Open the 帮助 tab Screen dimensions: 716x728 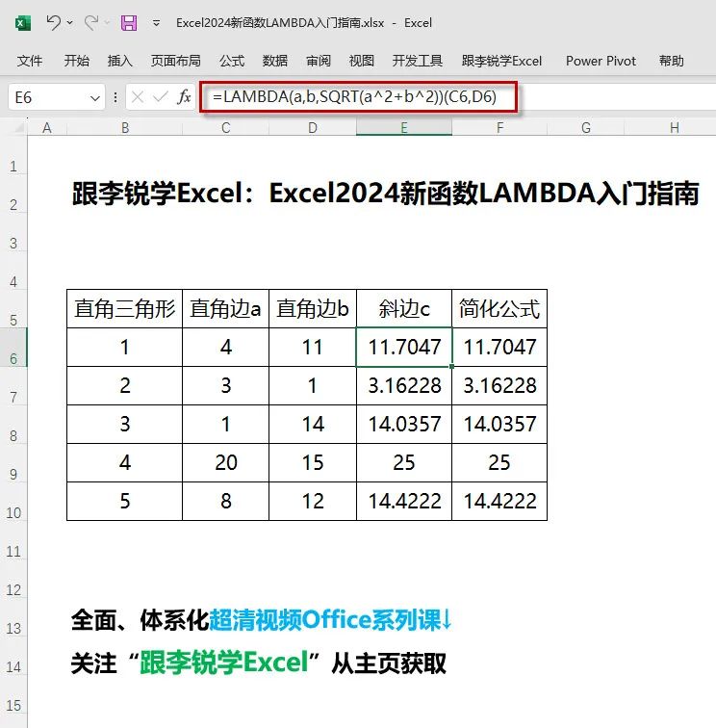(x=672, y=61)
